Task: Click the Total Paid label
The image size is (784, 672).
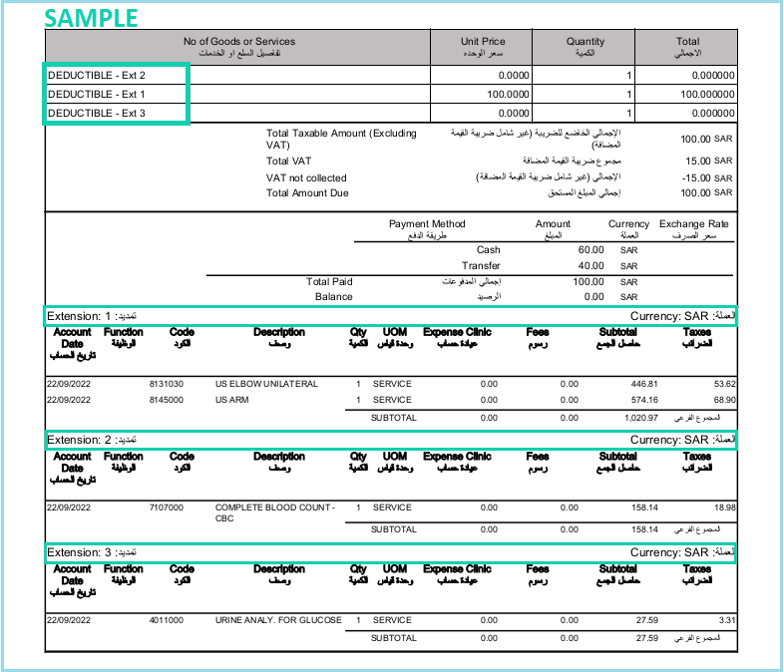Action: (329, 282)
